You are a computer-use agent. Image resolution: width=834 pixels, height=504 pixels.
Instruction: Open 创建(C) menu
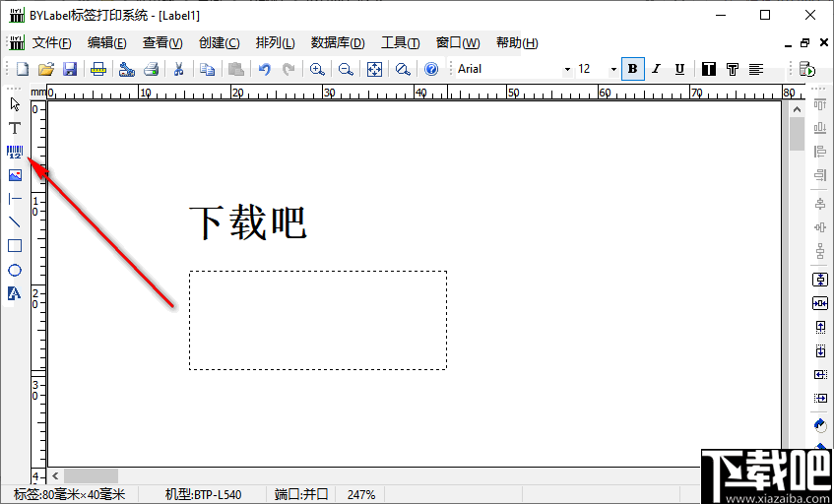tap(220, 43)
